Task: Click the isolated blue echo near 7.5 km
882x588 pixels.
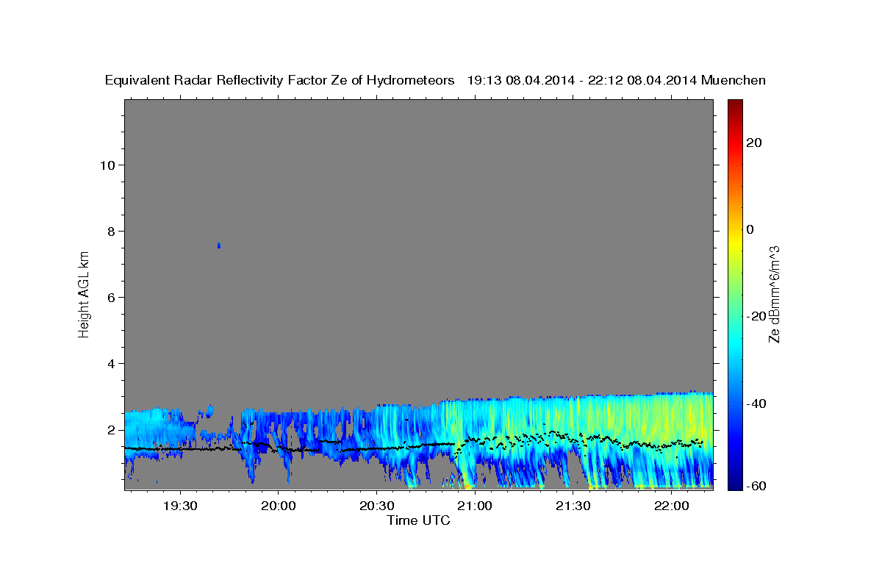Action: [218, 245]
